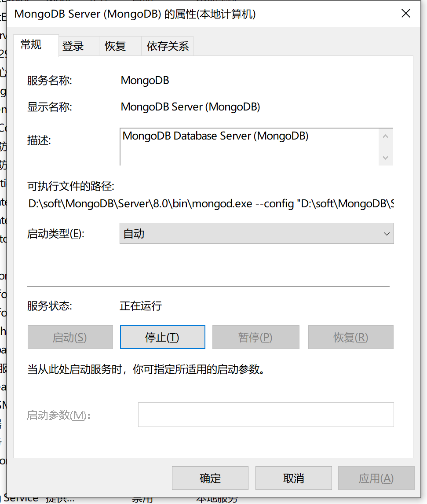Viewport: 427px width, 504px height.
Task: Click the 正在运行 status text
Action: click(x=141, y=305)
